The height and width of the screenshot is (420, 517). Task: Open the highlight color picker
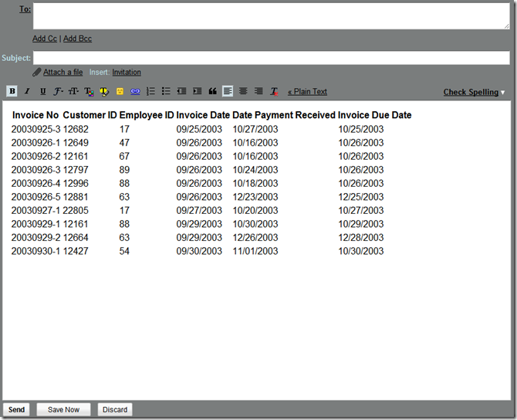[x=104, y=91]
